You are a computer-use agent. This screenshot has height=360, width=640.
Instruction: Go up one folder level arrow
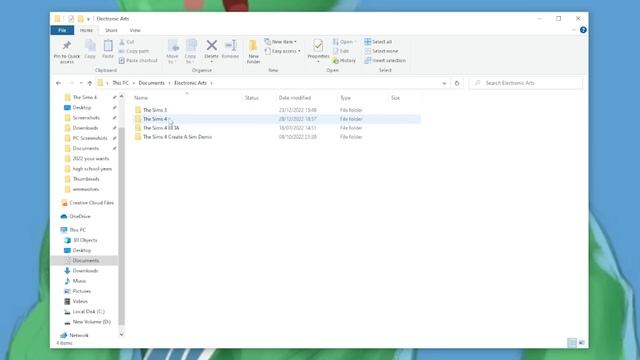[x=90, y=83]
